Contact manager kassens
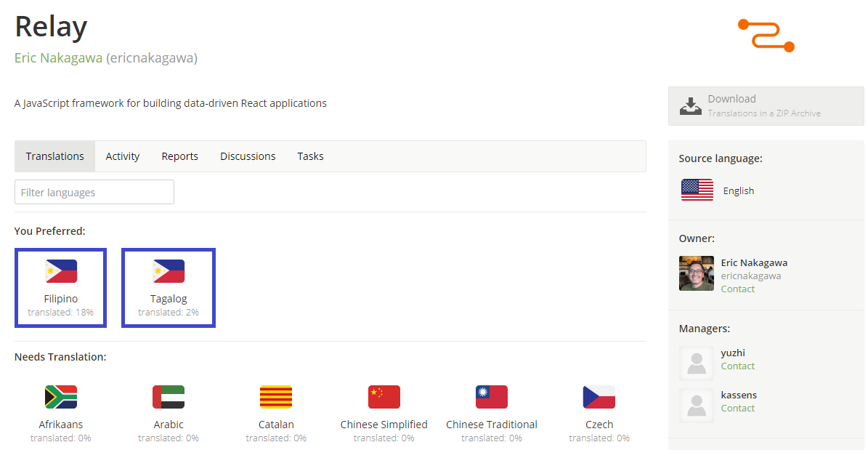Viewport: 868px width, 458px height. tap(737, 408)
